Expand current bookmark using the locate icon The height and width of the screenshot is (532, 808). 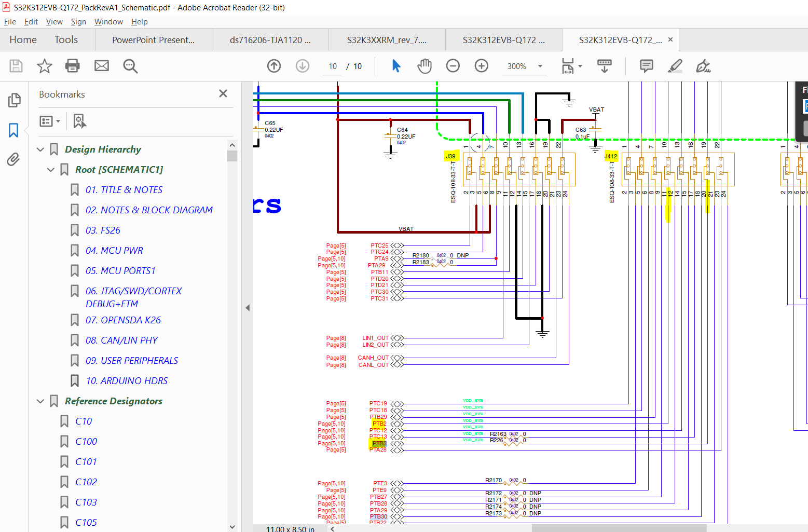pyautogui.click(x=79, y=120)
